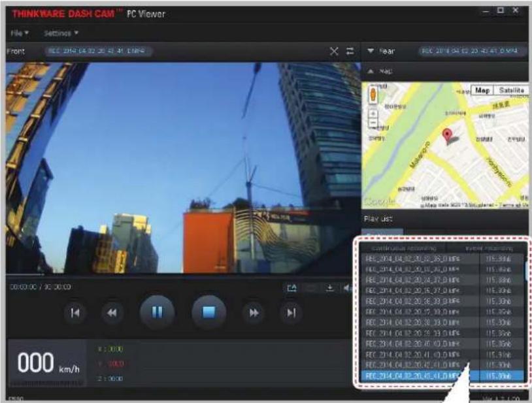The height and width of the screenshot is (403, 532).
Task: Zoom out on the map
Action: (x=373, y=123)
